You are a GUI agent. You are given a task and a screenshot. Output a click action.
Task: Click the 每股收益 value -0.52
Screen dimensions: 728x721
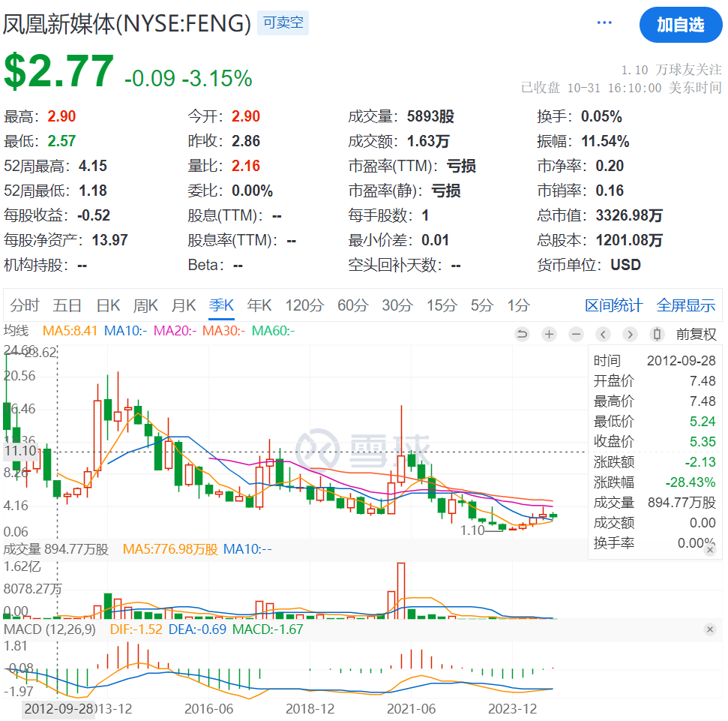click(x=93, y=215)
